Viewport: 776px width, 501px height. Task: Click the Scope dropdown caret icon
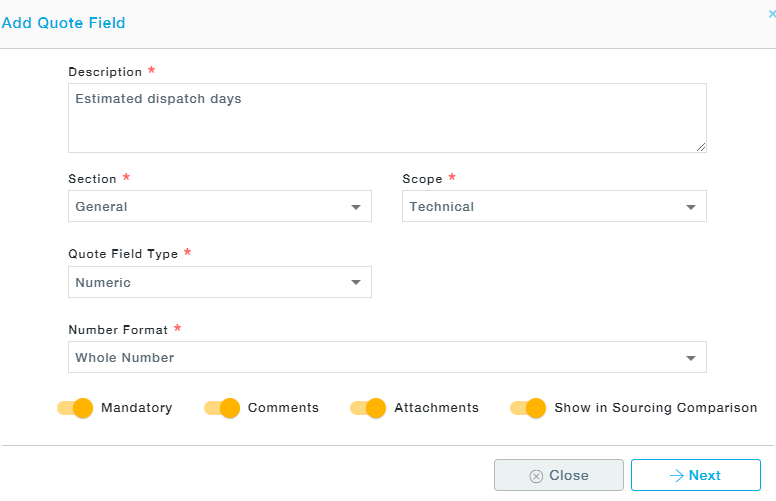pos(691,207)
